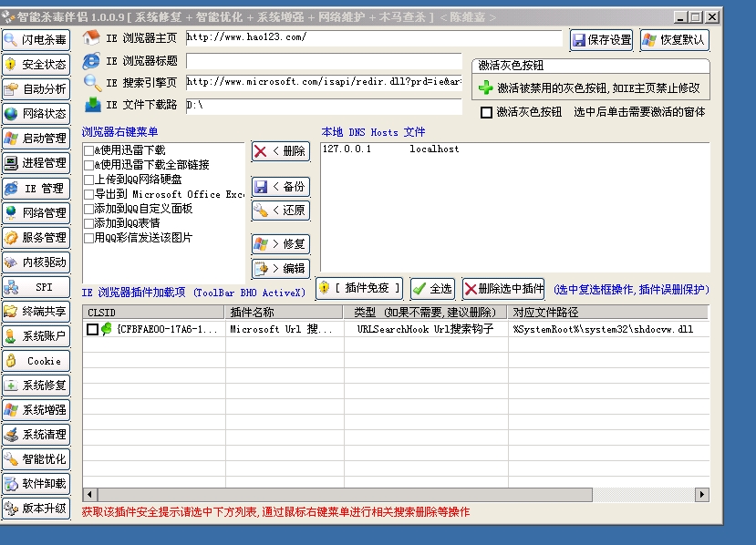Click IE 搜索引擎页 URL field
The height and width of the screenshot is (545, 756).
(x=324, y=82)
